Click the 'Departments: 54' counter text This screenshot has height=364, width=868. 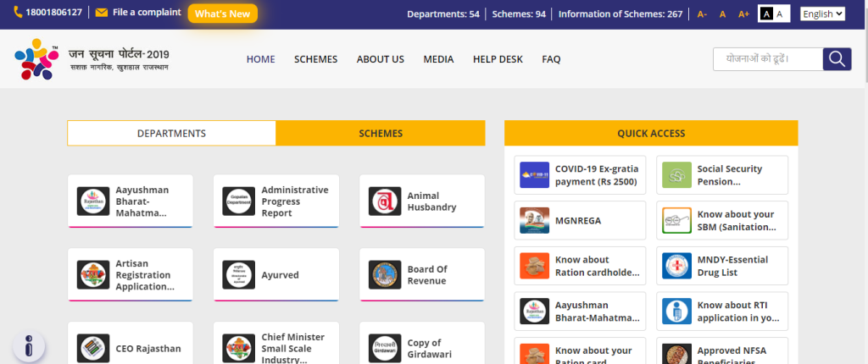tap(443, 14)
